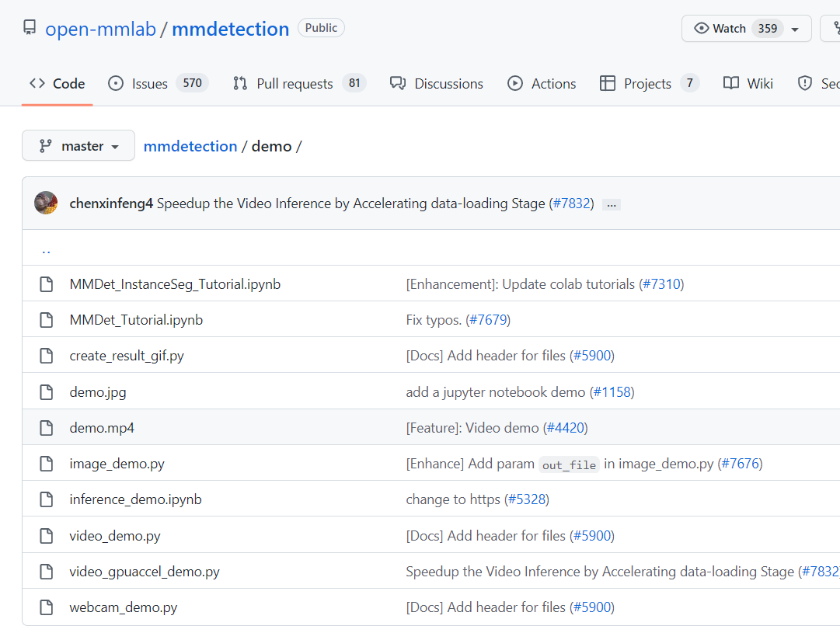
Task: Click the eye icon in Watch button
Action: pyautogui.click(x=701, y=28)
